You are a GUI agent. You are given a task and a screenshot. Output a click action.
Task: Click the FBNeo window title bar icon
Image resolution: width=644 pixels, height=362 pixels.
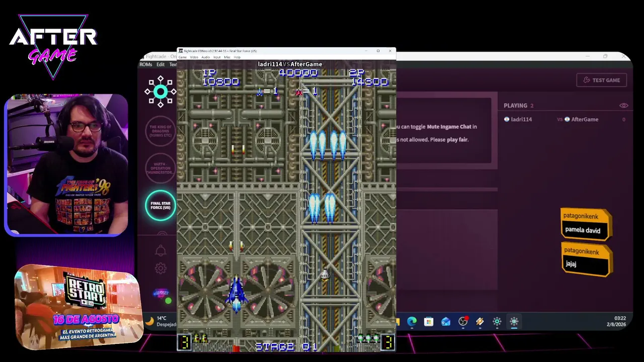coord(181,51)
